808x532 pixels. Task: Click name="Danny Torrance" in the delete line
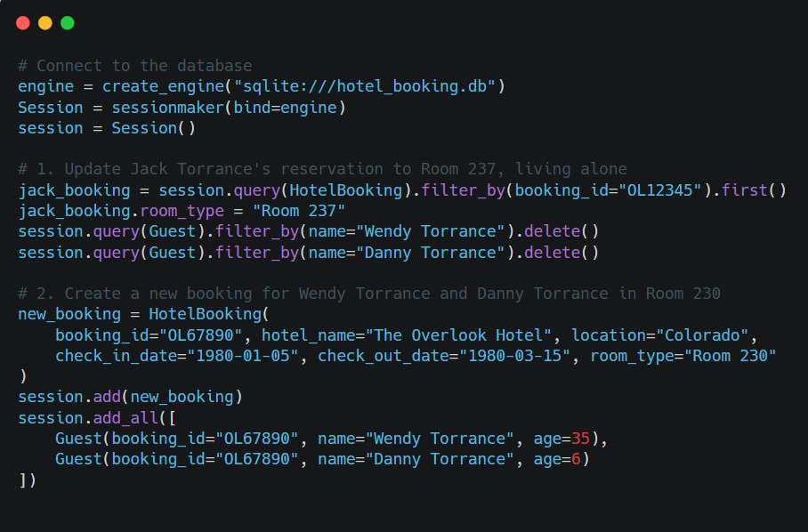tap(407, 253)
